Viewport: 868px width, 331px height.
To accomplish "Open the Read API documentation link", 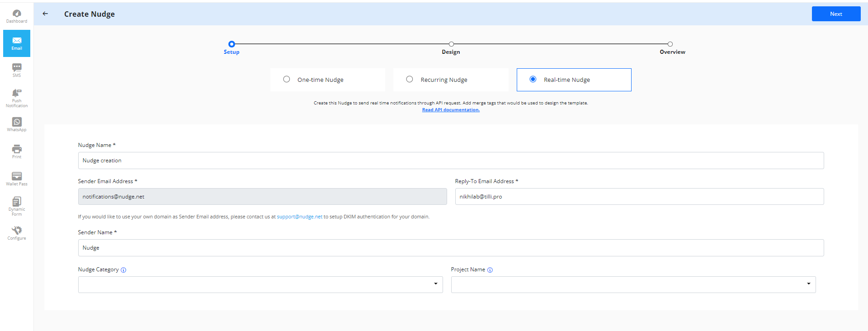I will tap(451, 110).
